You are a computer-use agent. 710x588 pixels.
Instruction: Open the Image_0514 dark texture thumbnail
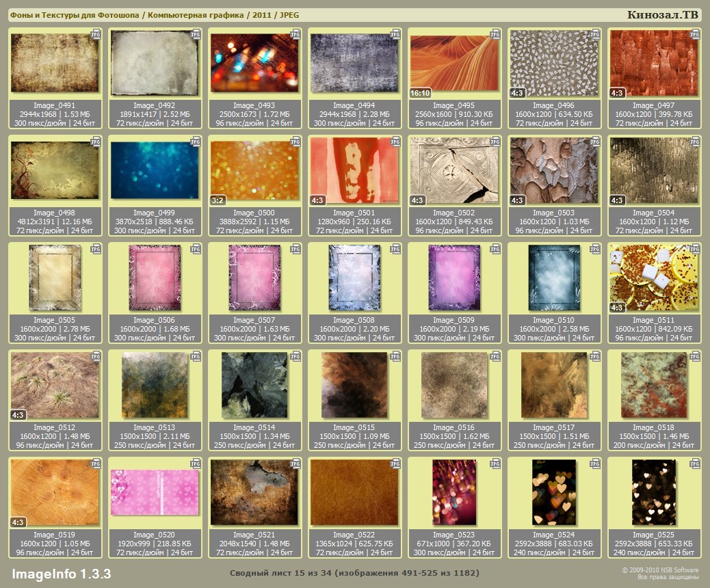coord(253,385)
